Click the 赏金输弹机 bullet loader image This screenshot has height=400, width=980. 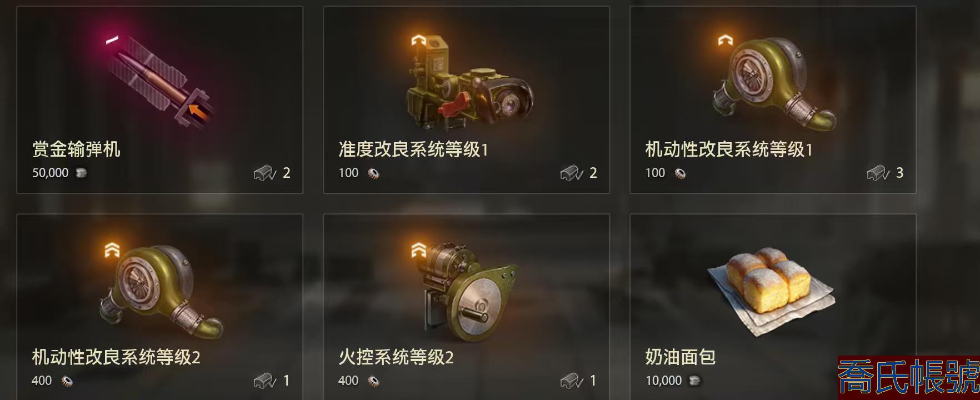[159, 77]
